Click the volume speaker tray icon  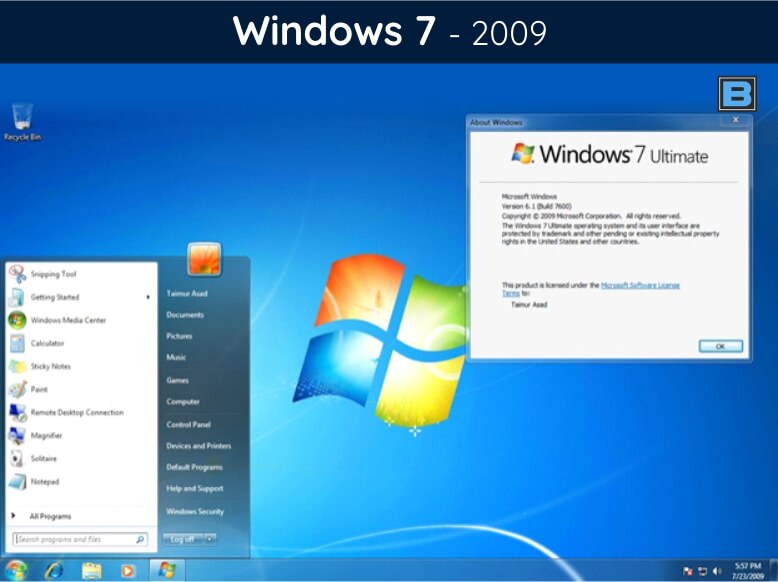717,571
